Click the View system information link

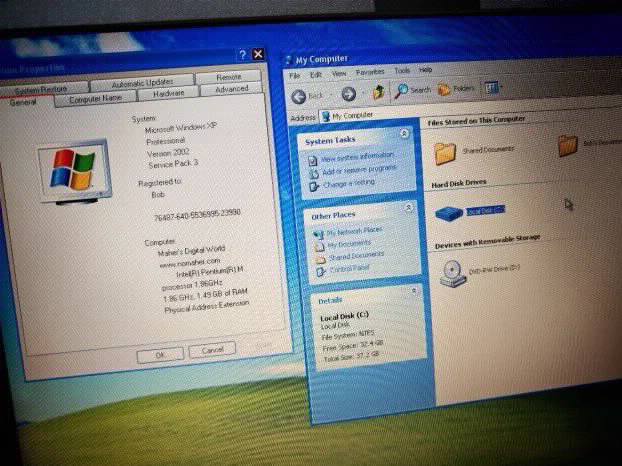tap(357, 157)
